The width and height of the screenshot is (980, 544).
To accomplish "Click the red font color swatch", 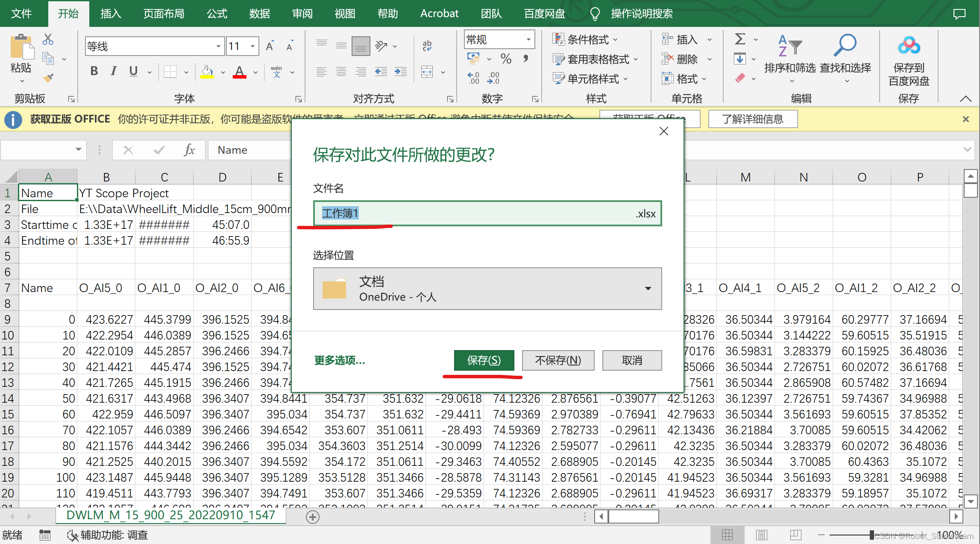I will (x=239, y=76).
